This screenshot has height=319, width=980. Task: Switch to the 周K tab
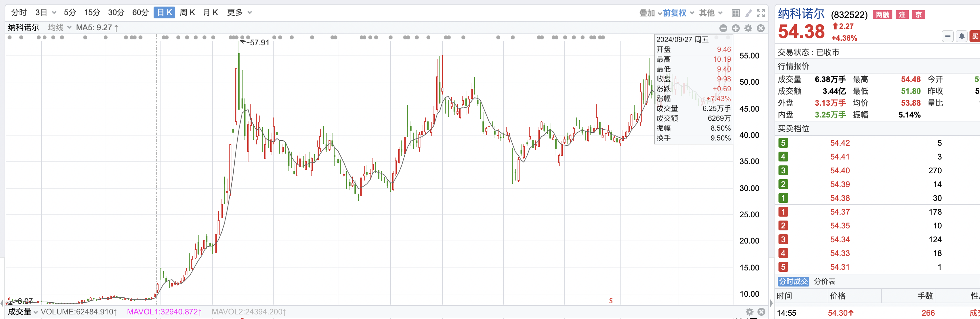tap(187, 12)
